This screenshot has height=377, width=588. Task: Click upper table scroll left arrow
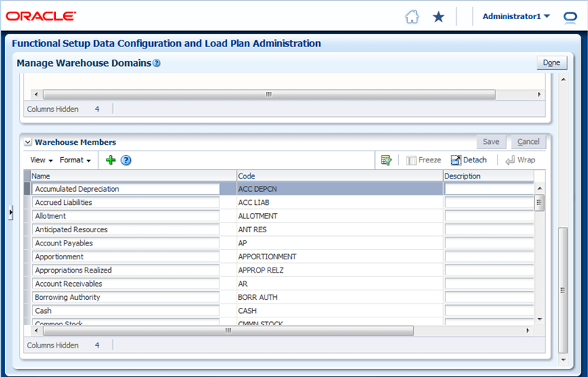(x=36, y=94)
